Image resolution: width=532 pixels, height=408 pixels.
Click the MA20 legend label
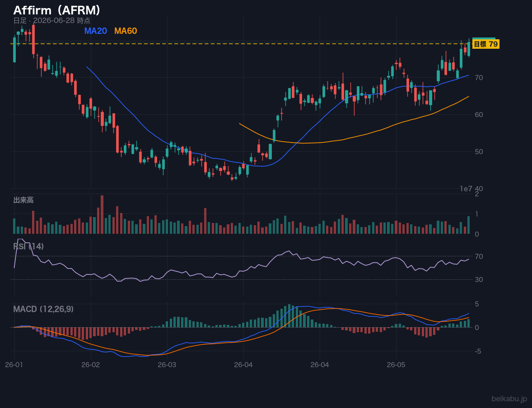95,31
